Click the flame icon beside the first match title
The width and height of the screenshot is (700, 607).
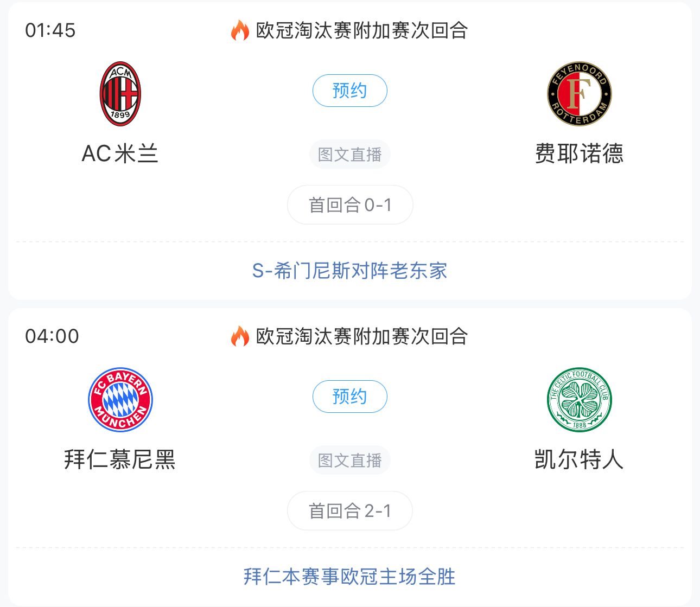coord(238,31)
